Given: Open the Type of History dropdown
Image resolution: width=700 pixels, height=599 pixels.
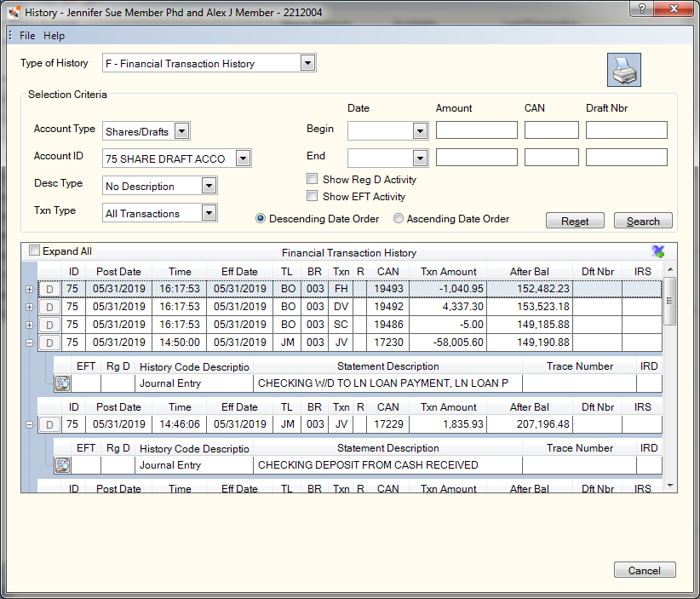Looking at the screenshot, I should tap(307, 63).
